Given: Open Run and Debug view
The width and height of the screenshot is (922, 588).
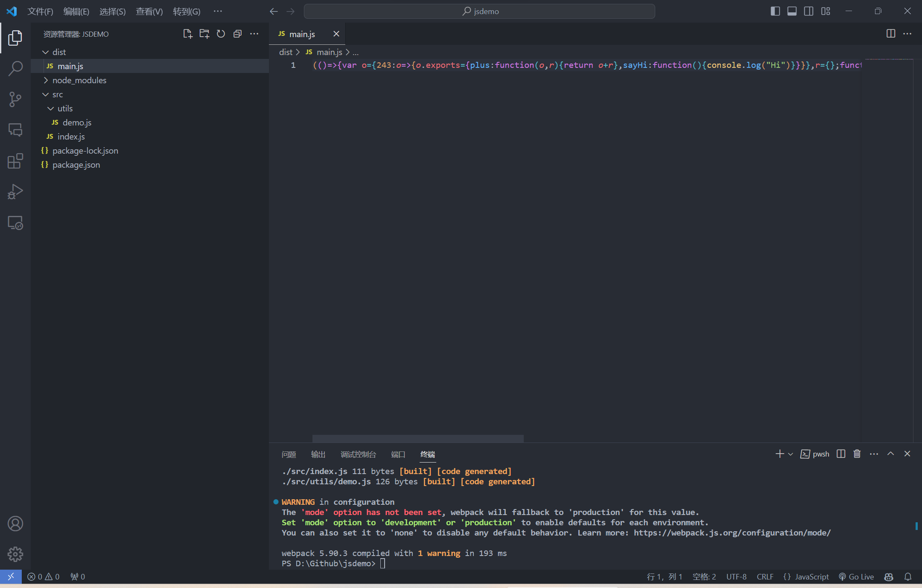Looking at the screenshot, I should pyautogui.click(x=15, y=192).
